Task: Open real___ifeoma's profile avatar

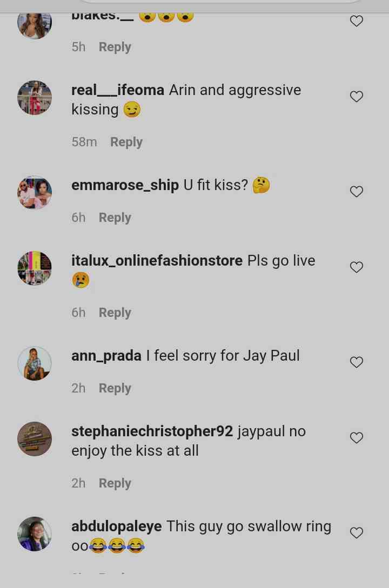Action: tap(35, 98)
